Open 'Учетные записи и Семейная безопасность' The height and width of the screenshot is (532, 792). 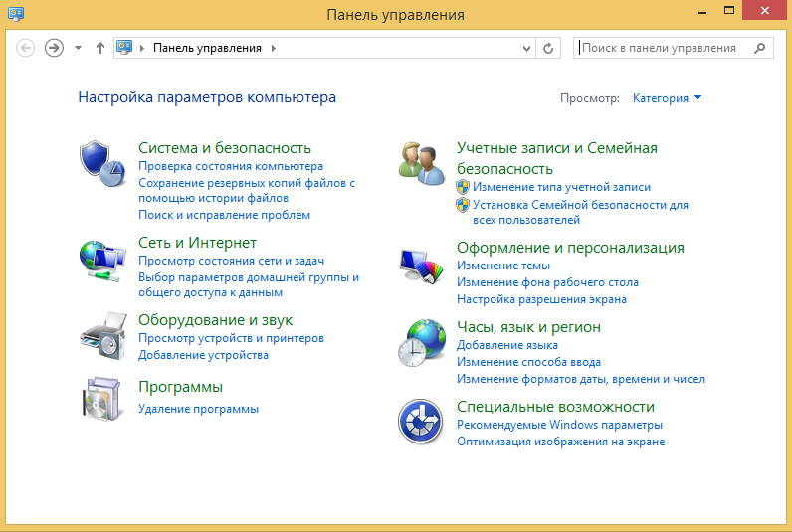point(556,158)
